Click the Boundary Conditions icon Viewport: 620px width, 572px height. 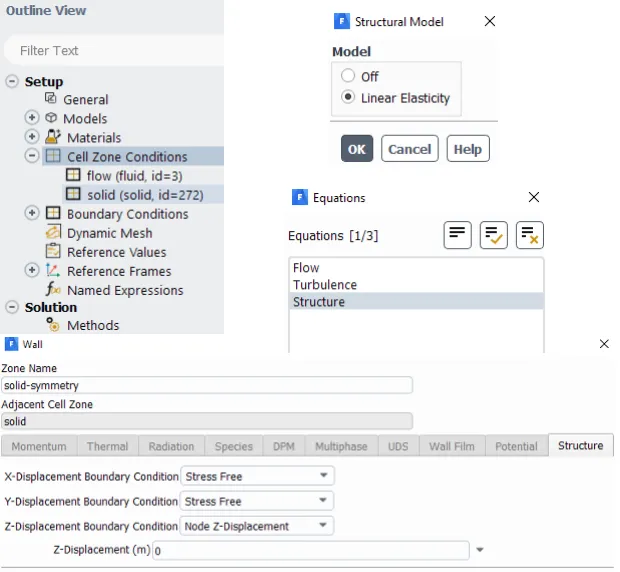tap(53, 213)
